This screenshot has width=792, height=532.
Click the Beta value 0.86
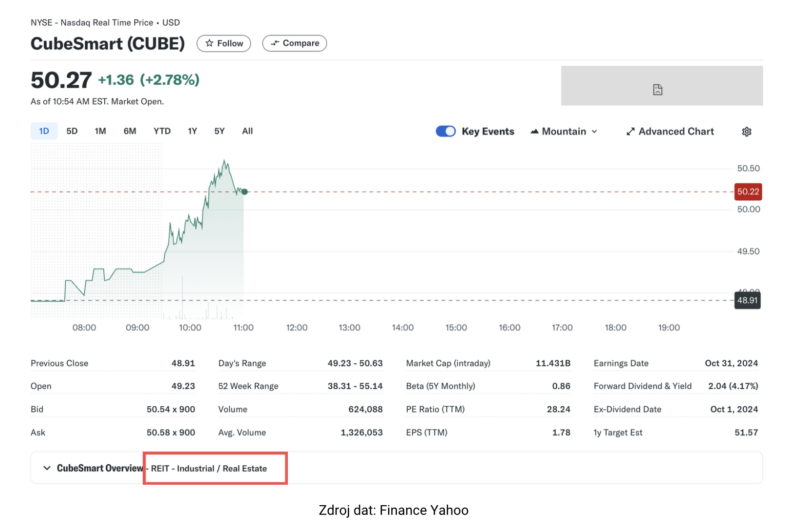(x=561, y=386)
